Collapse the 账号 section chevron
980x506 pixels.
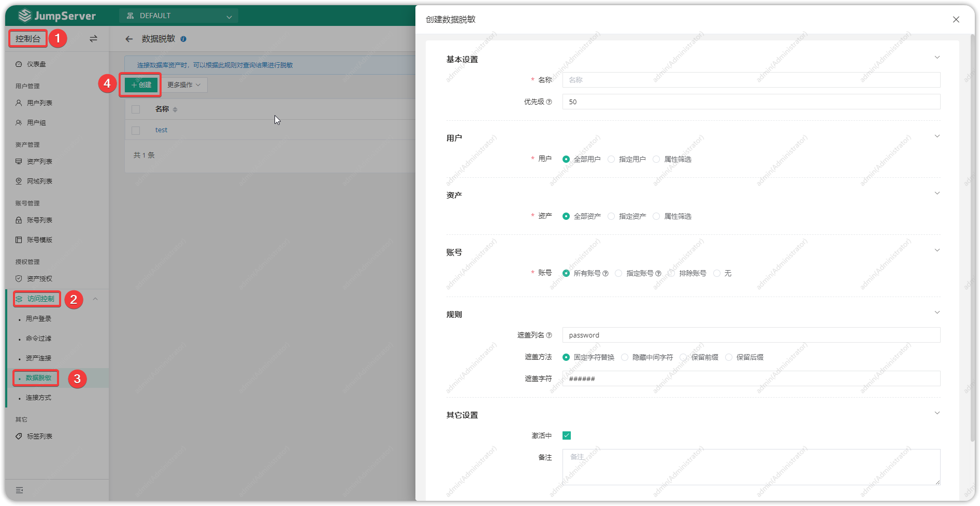point(937,250)
